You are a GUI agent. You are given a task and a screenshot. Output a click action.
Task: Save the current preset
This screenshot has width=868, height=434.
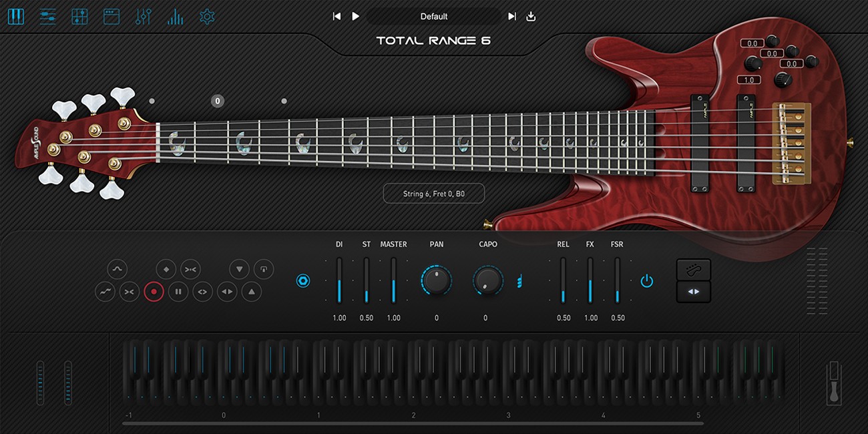(529, 17)
